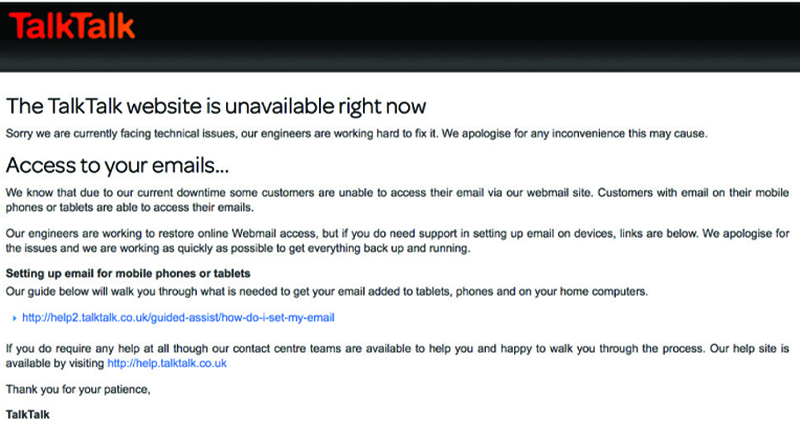The height and width of the screenshot is (437, 800).
Task: Click the TalkTalk logo in the header
Action: pyautogui.click(x=71, y=24)
